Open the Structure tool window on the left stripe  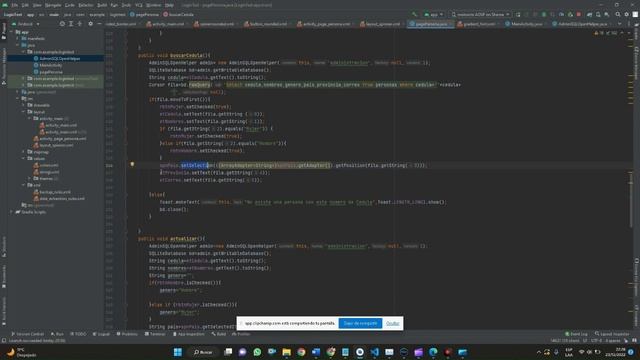tap(4, 247)
